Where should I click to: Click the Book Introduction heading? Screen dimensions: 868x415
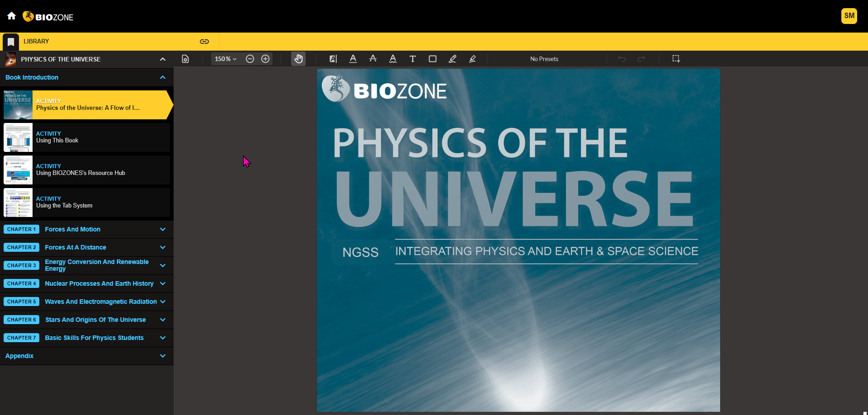[32, 77]
